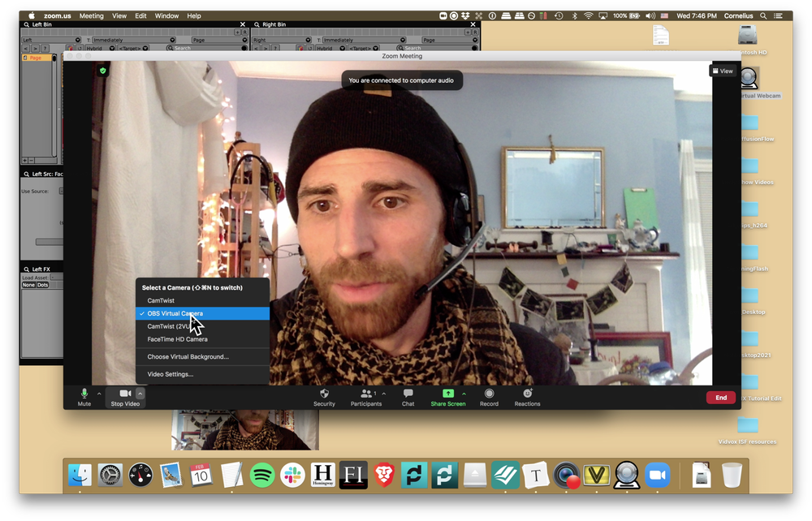The width and height of the screenshot is (812, 521).
Task: Open the Page dropdown in Left Bin
Action: [219, 40]
